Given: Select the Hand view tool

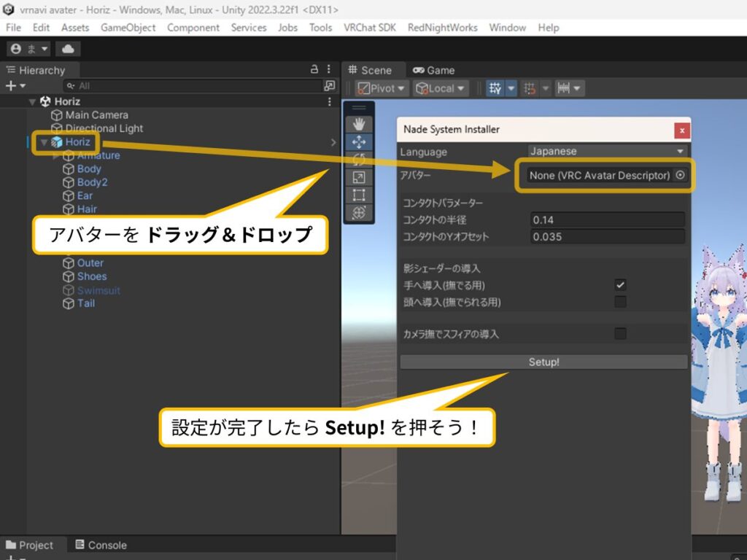Looking at the screenshot, I should point(359,125).
